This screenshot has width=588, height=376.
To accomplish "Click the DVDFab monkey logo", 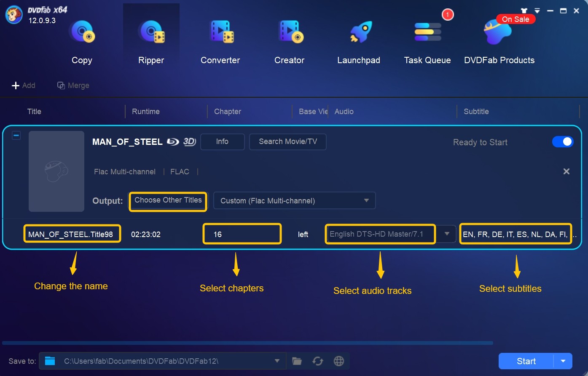I will [13, 15].
